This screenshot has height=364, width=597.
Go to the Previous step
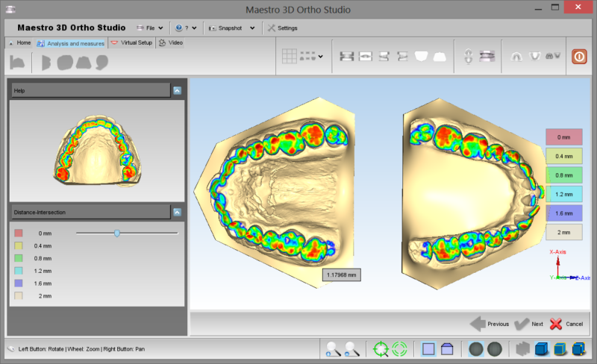(x=490, y=324)
